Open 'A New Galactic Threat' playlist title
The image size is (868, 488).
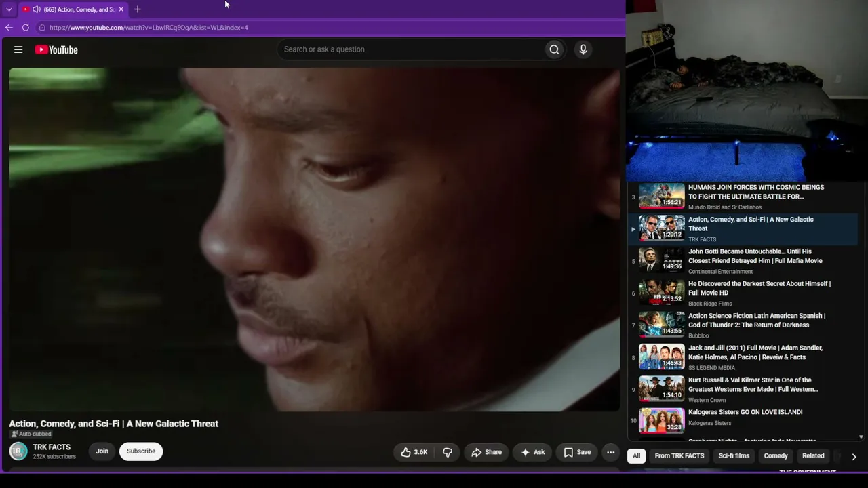[751, 224]
